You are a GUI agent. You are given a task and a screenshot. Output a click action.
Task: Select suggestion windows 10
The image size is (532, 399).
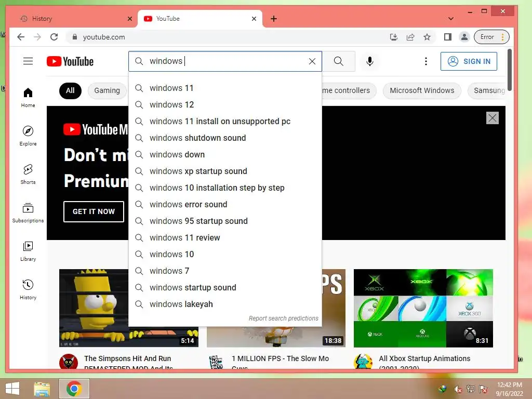tap(225, 255)
